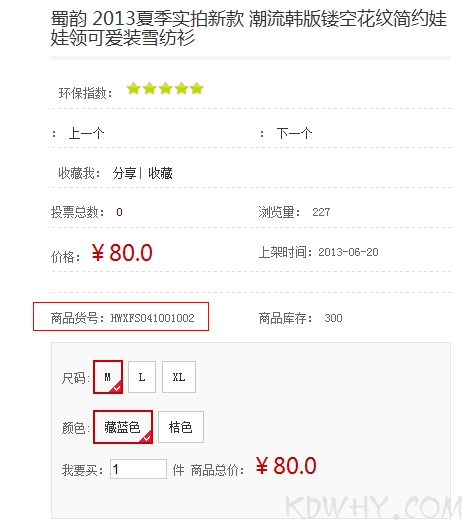
Task: Click the second green rating star
Action: [149, 88]
